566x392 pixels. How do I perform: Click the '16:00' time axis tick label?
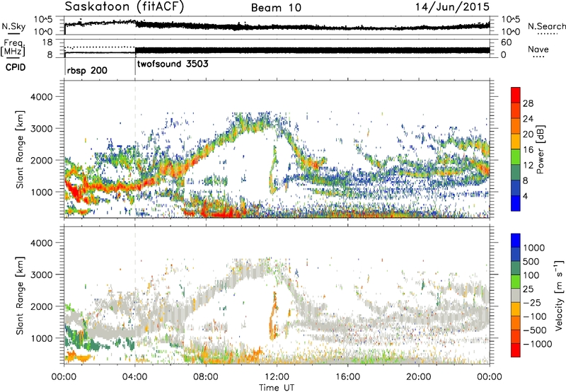tap(347, 377)
